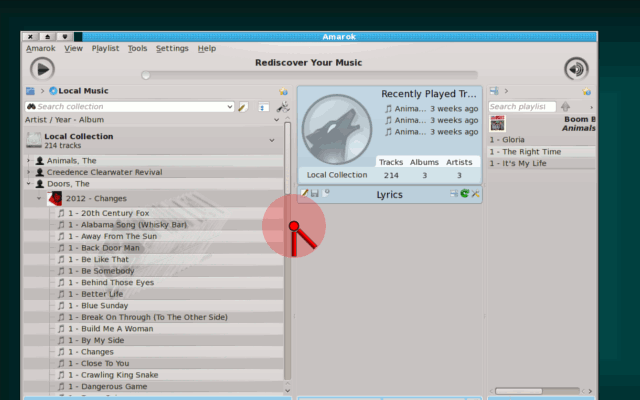Click the playlist up arrow next to search

565,107
